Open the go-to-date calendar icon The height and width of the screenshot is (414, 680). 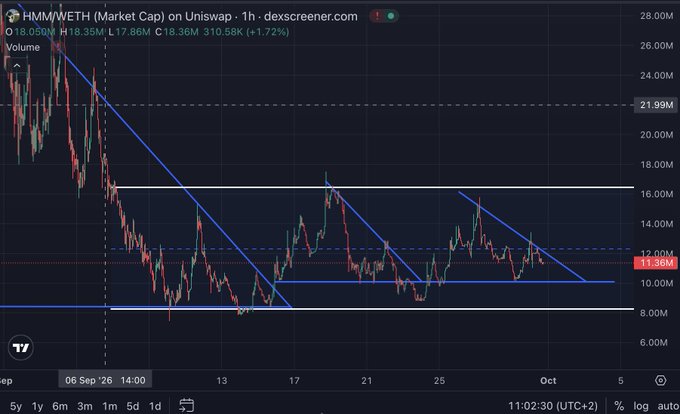(x=186, y=406)
